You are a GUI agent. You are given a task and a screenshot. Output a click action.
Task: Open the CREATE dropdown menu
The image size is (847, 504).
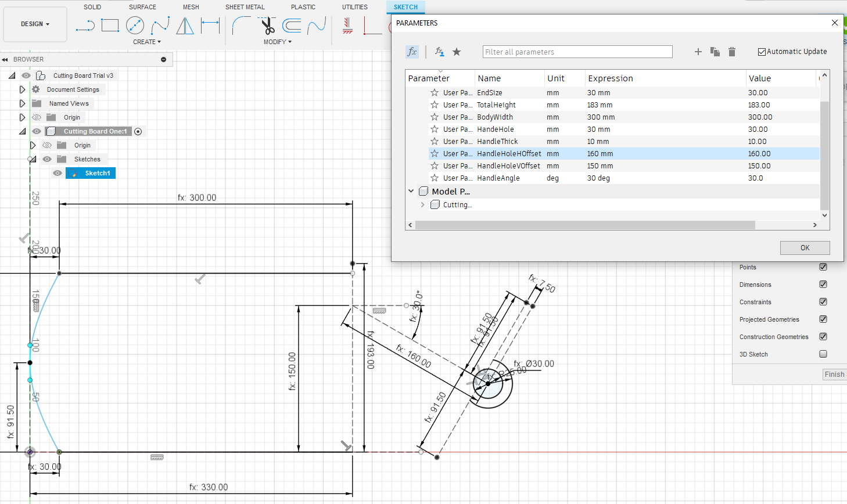coord(146,42)
